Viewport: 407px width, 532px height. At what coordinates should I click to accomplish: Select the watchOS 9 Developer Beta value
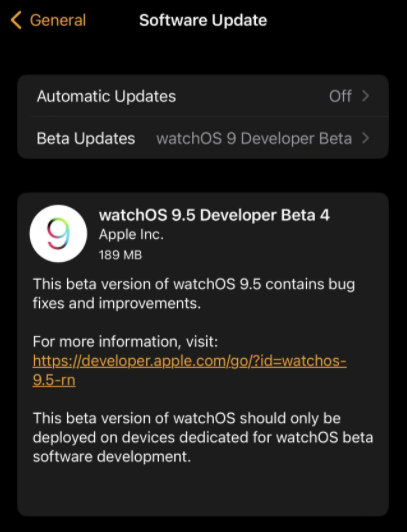click(254, 138)
